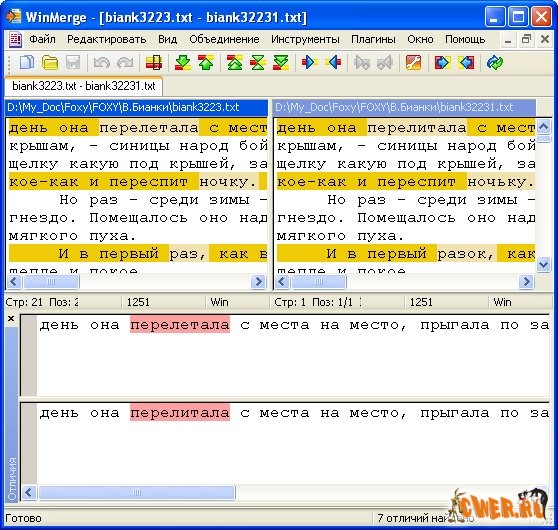Select the biank3223.txt - biank32231.txt tab

(x=84, y=86)
